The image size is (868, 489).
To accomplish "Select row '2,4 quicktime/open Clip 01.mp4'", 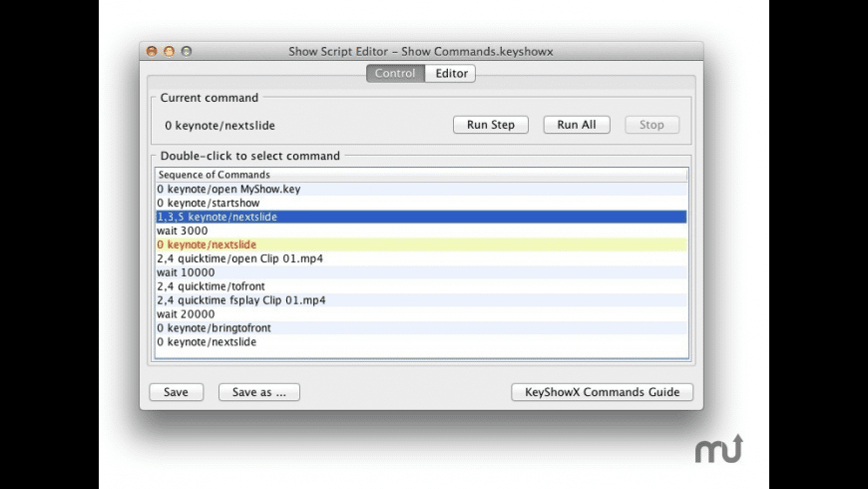I will (x=421, y=258).
